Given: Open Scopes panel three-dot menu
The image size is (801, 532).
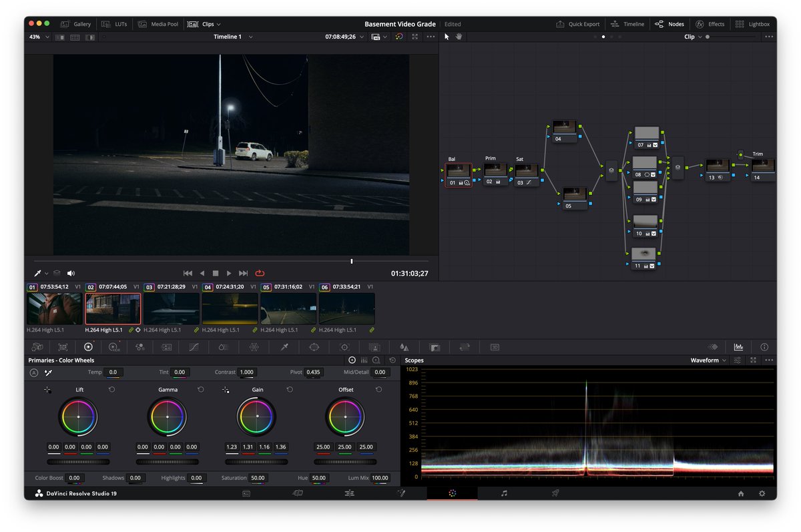Looking at the screenshot, I should 768,360.
